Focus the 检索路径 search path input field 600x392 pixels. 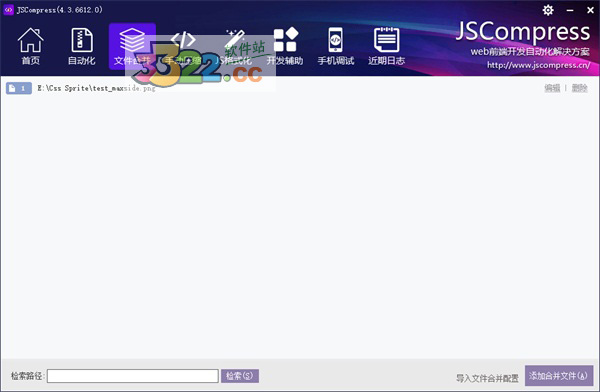point(133,376)
